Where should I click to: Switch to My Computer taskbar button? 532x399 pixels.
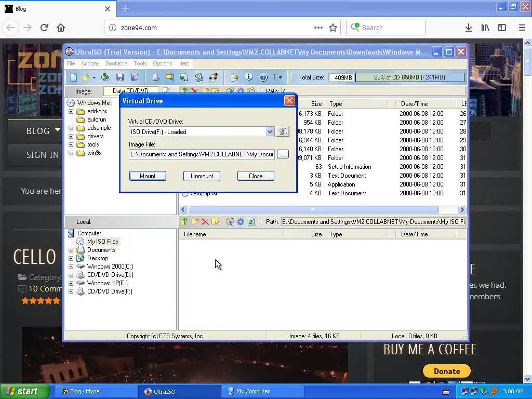pyautogui.click(x=262, y=391)
